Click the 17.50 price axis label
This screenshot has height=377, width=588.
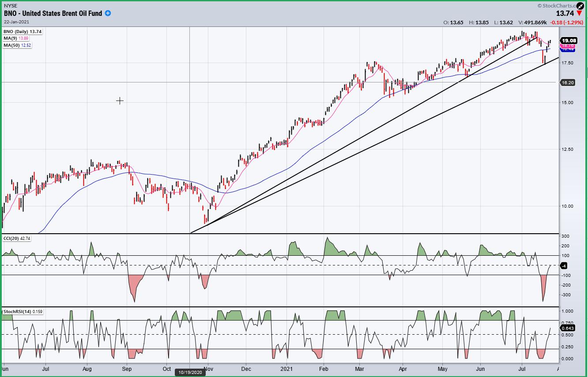[568, 63]
